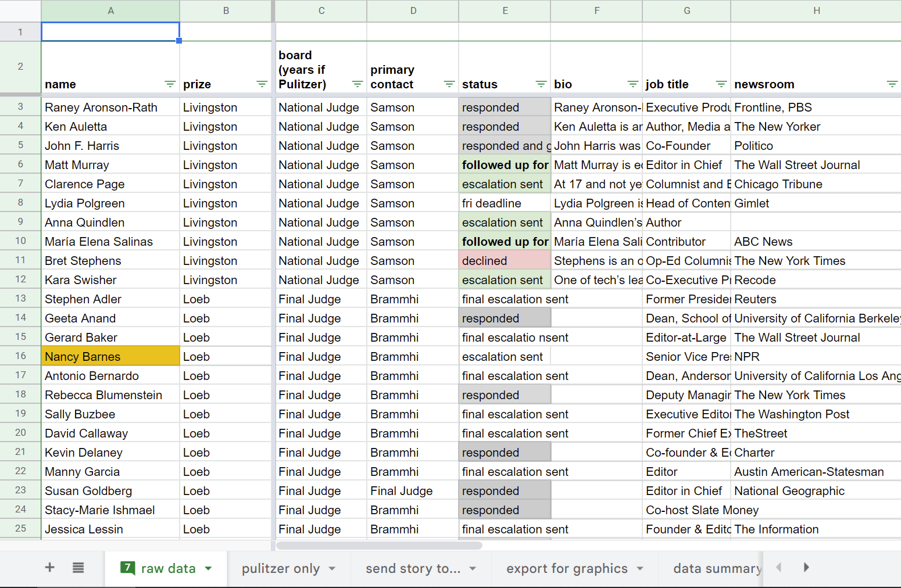The image size is (901, 588).
Task: Expand the pulitzer only tab menu arrow
Action: pos(332,569)
